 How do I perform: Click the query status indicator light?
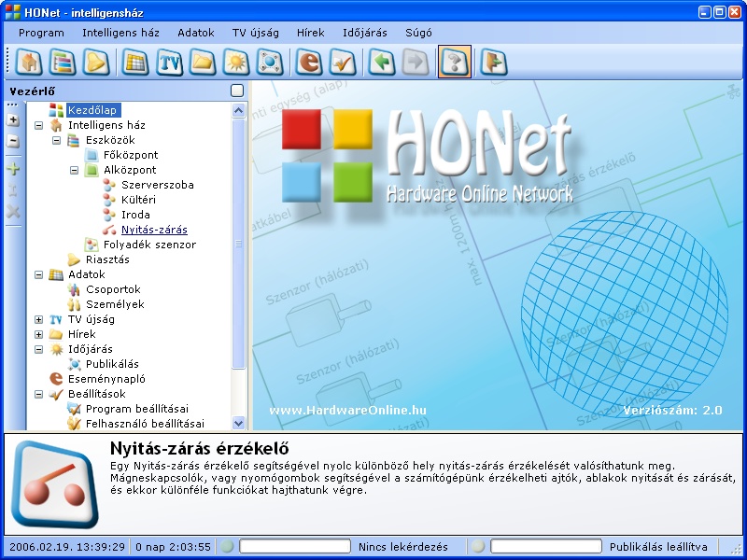click(227, 546)
